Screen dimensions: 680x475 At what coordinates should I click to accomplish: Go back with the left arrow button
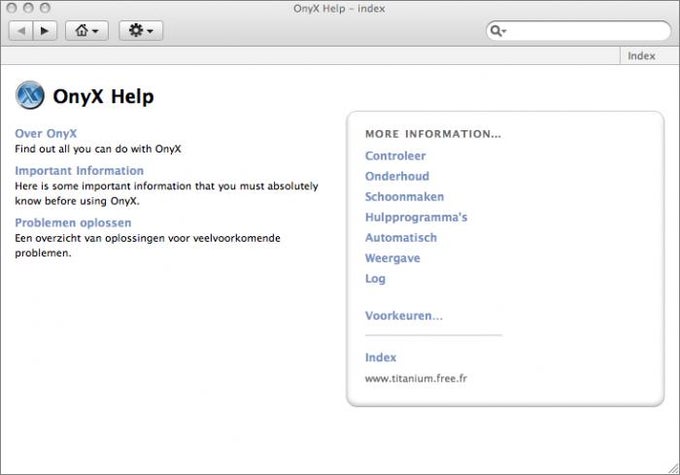pos(21,31)
